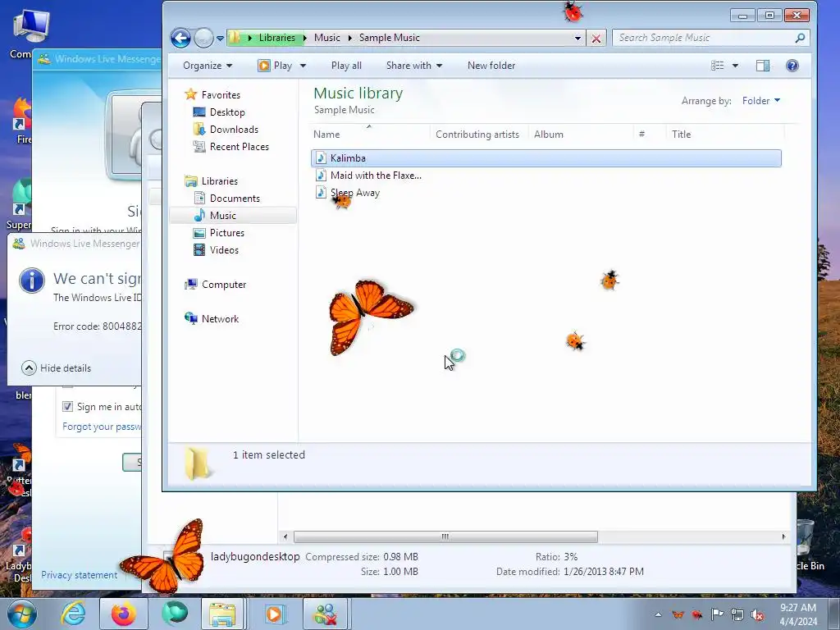Click the # column header

coord(650,134)
